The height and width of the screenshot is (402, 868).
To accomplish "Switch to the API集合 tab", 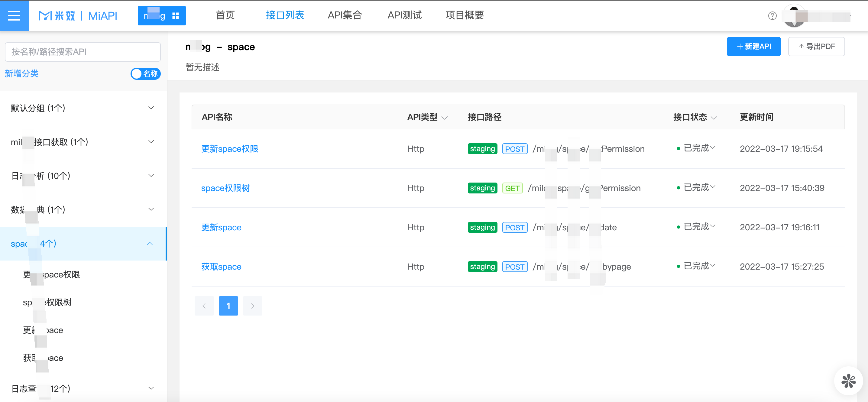I will pos(345,15).
